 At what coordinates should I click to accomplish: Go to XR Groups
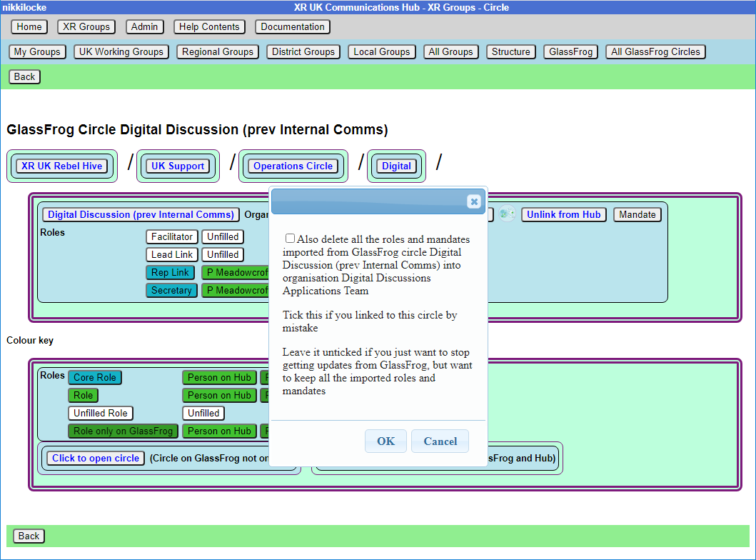tap(86, 27)
